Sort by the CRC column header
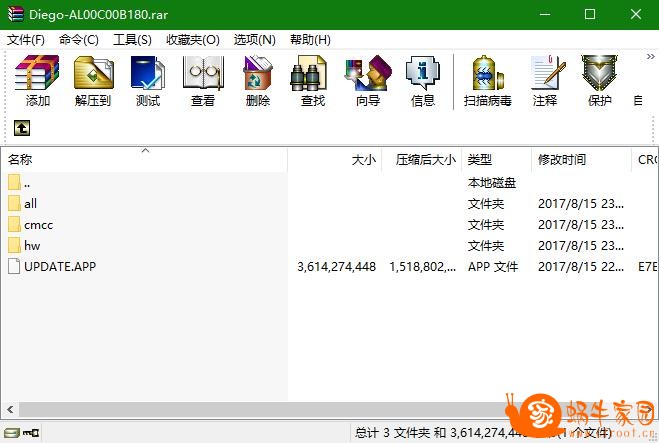 645,160
